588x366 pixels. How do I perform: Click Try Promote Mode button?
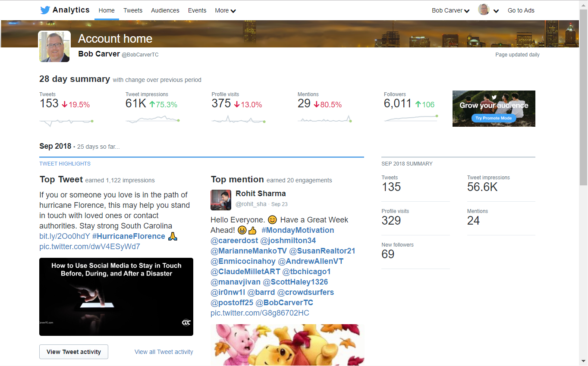click(494, 118)
